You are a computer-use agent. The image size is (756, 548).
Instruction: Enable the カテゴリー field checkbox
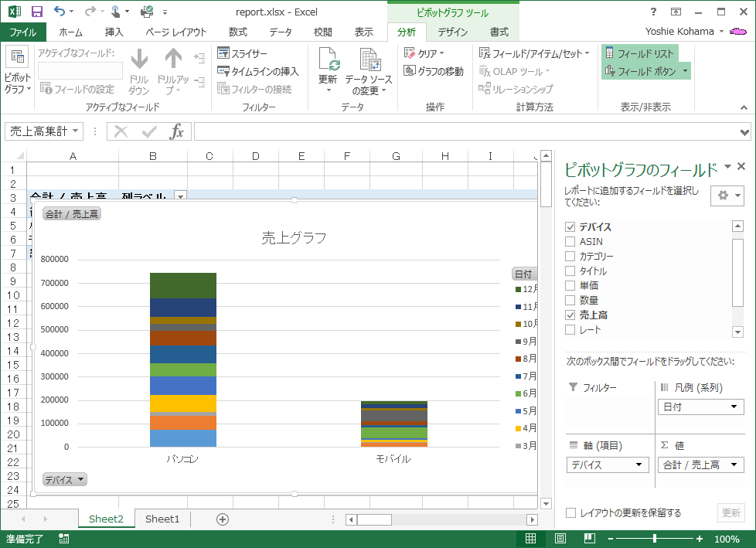coord(570,257)
